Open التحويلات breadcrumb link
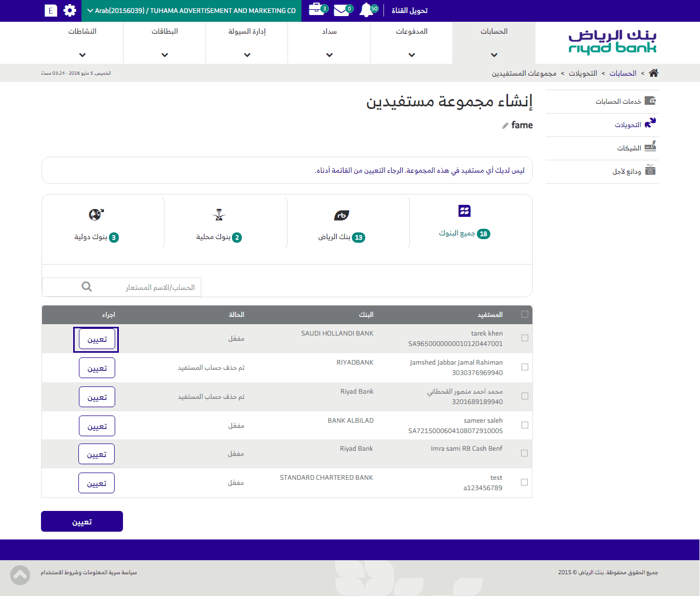 pos(583,74)
